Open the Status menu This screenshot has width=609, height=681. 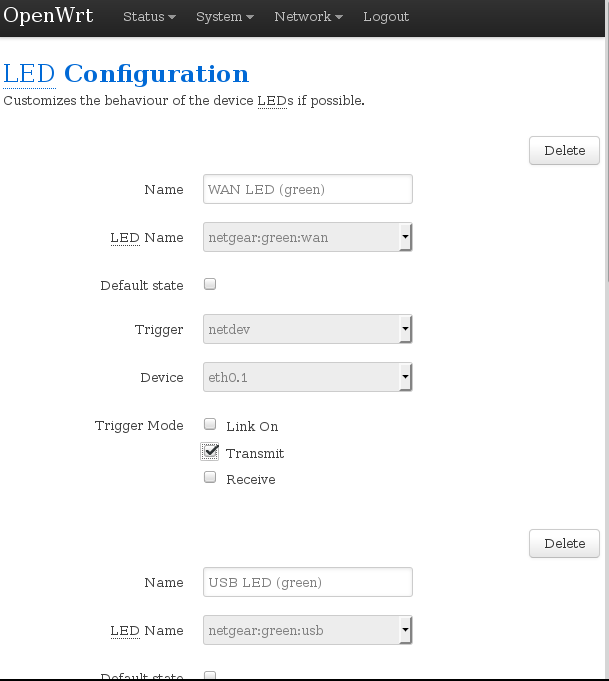coord(148,17)
